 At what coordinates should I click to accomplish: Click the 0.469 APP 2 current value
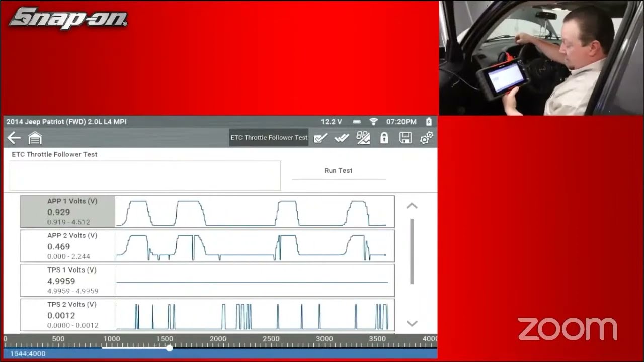click(58, 246)
